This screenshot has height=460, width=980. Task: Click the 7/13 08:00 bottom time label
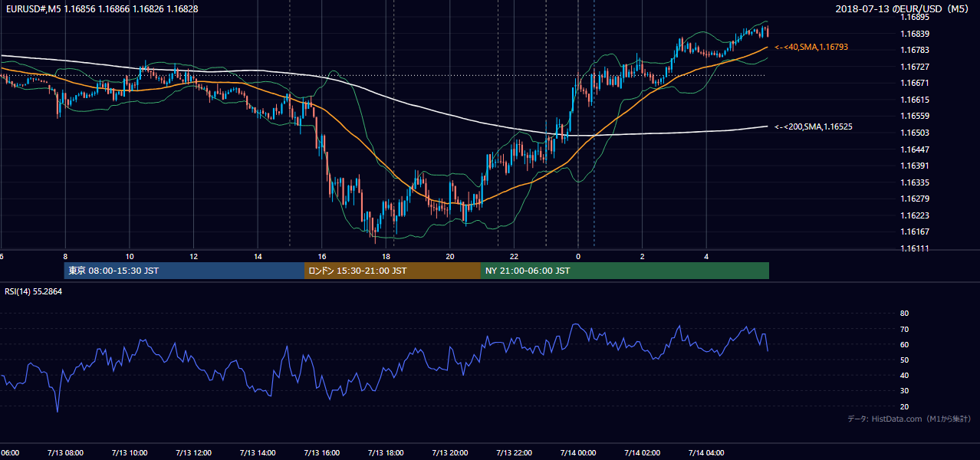[64, 453]
